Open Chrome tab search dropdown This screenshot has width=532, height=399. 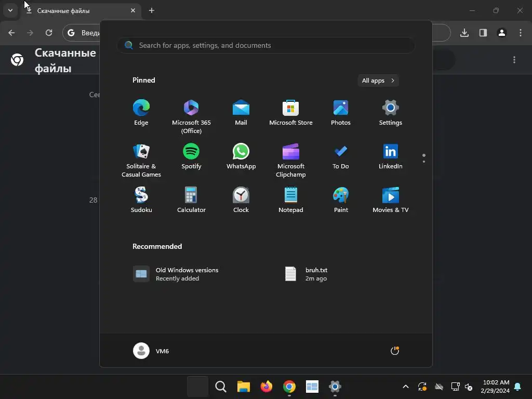tap(10, 10)
